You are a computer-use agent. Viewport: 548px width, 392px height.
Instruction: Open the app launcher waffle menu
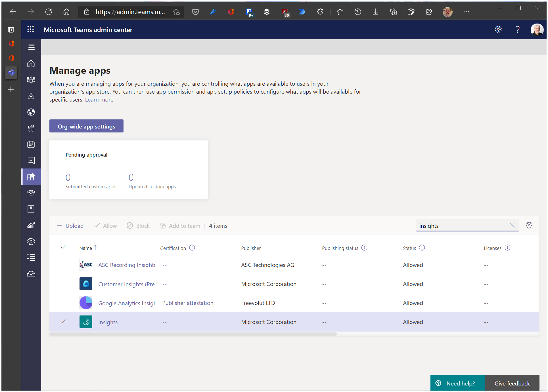[x=31, y=29]
